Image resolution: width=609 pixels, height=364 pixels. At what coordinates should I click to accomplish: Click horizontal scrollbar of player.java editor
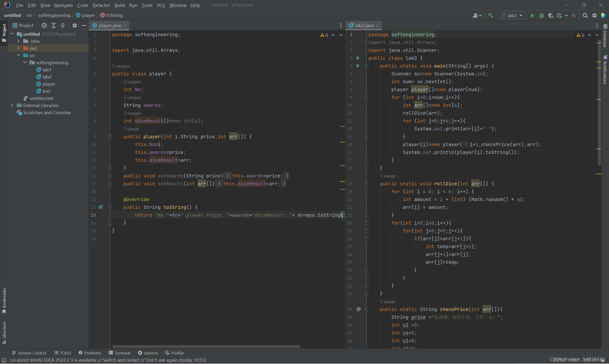[206, 346]
